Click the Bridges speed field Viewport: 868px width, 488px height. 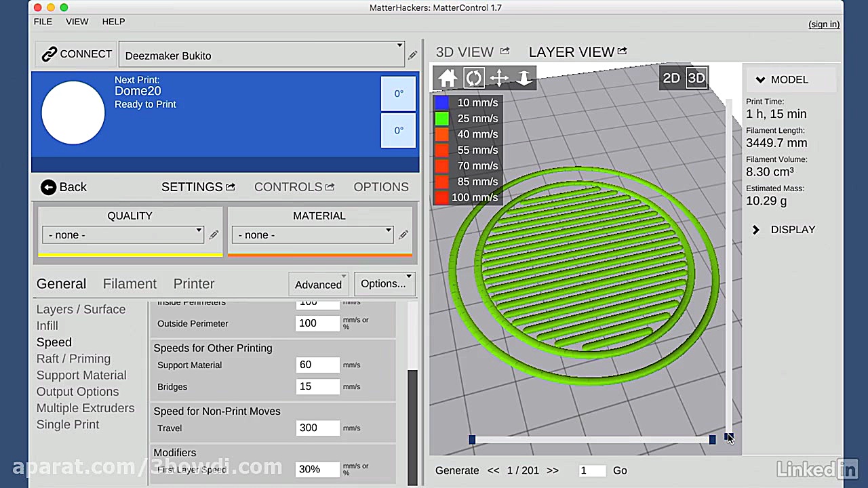[317, 386]
